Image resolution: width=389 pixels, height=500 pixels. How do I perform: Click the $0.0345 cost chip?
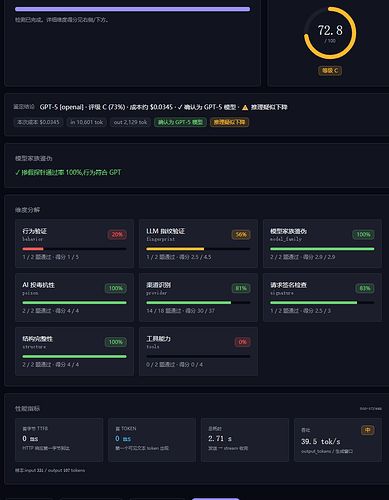click(x=38, y=122)
